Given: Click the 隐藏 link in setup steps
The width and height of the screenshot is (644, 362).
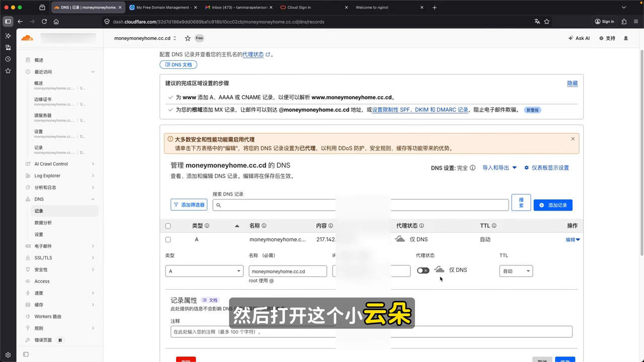Looking at the screenshot, I should [x=573, y=83].
